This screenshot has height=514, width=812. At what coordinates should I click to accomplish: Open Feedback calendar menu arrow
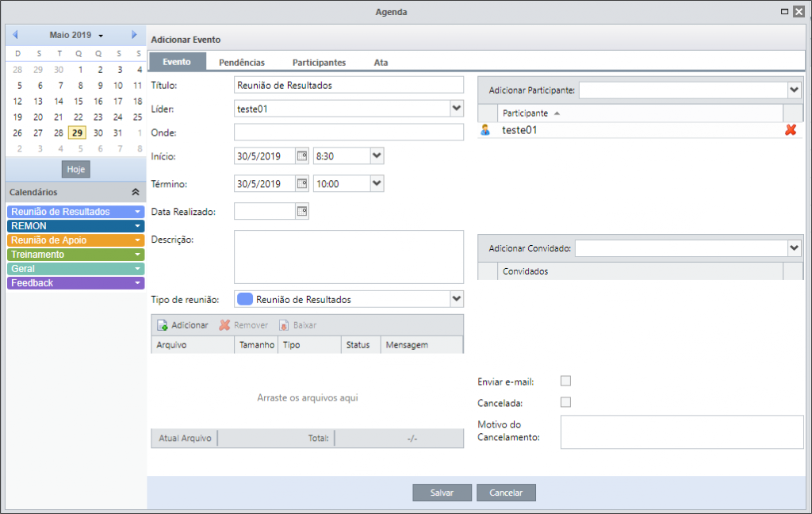tap(138, 283)
